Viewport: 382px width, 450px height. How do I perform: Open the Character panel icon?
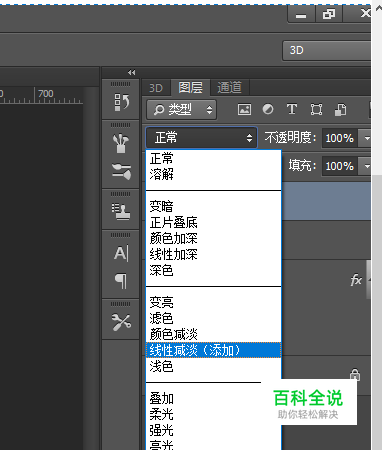[x=121, y=253]
